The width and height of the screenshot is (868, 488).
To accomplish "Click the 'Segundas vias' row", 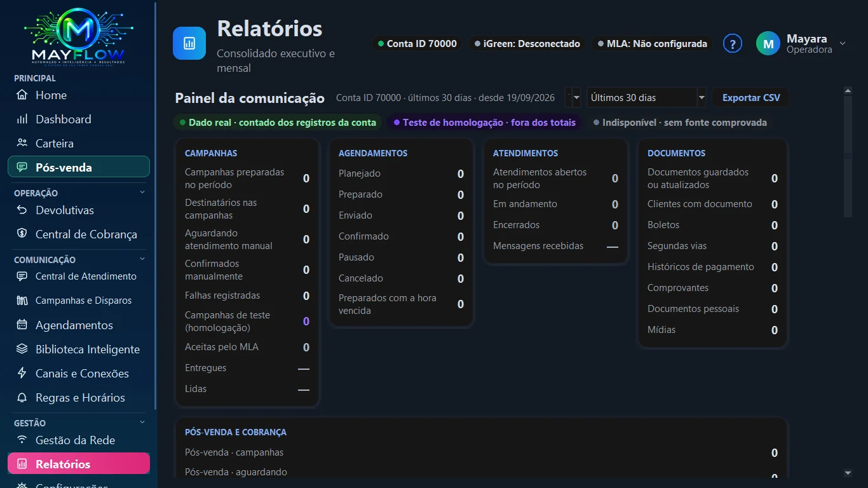I will pyautogui.click(x=712, y=246).
